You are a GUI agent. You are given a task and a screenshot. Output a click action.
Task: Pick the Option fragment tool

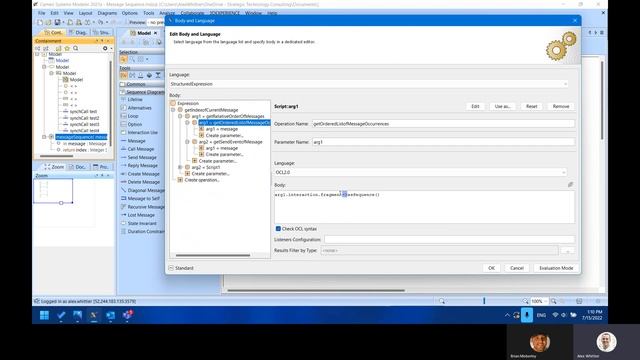pyautogui.click(x=131, y=124)
